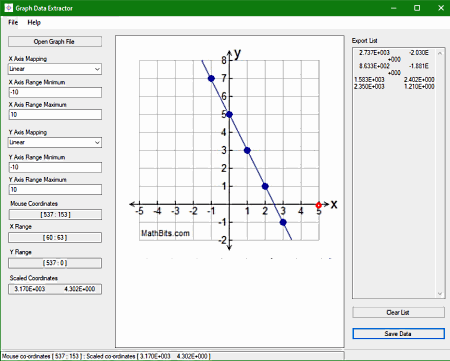Minimize the Graph Data Extractor window
450x361 pixels.
pyautogui.click(x=394, y=8)
